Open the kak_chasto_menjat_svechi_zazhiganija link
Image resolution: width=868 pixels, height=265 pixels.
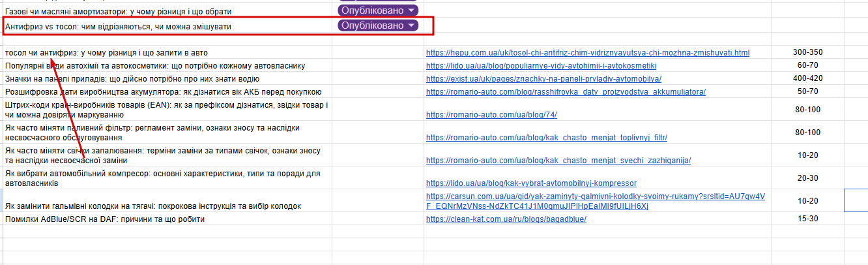(x=558, y=161)
